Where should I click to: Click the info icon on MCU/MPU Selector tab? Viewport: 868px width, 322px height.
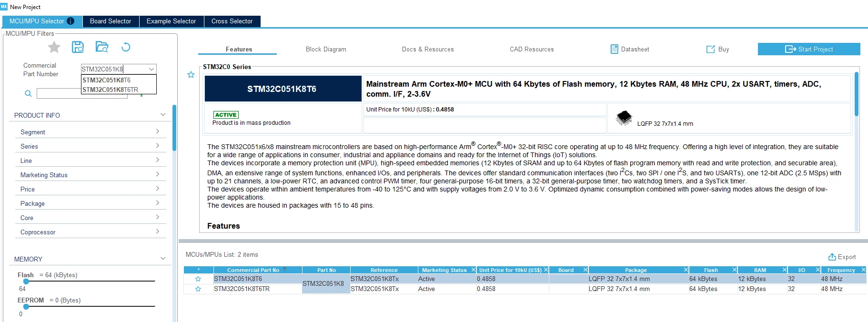[x=71, y=21]
